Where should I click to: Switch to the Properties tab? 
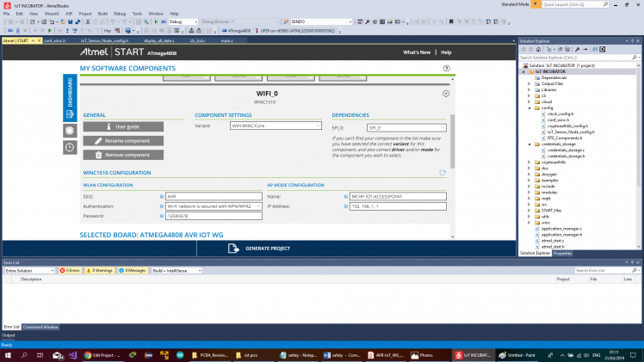click(x=562, y=254)
